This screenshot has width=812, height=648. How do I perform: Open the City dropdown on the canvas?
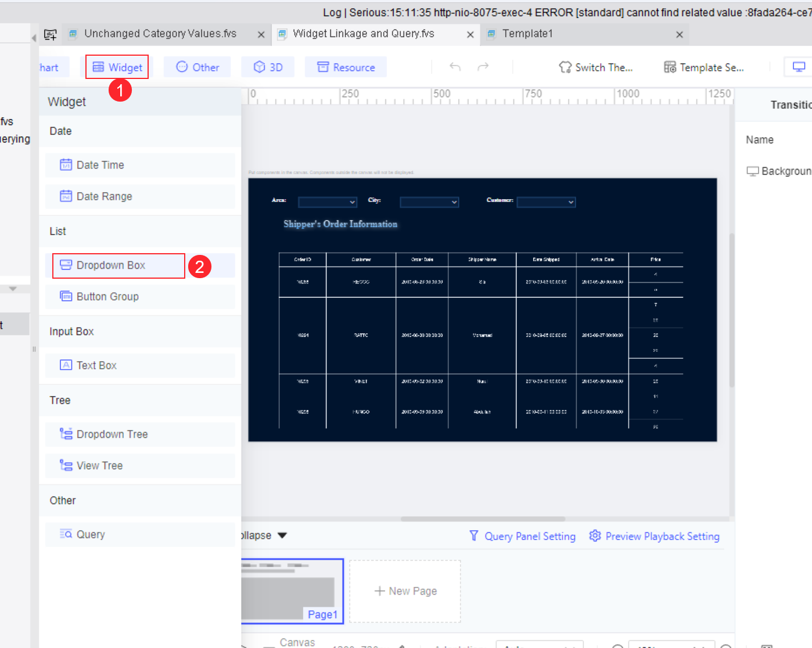click(429, 202)
